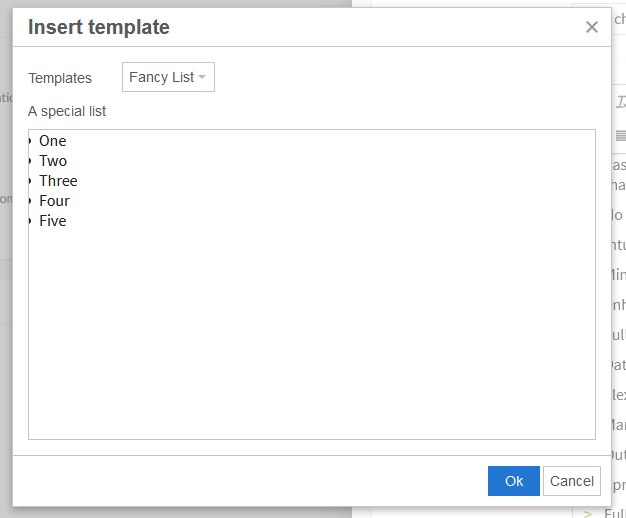Click the Insert template dialog title
The height and width of the screenshot is (518, 626).
[99, 27]
